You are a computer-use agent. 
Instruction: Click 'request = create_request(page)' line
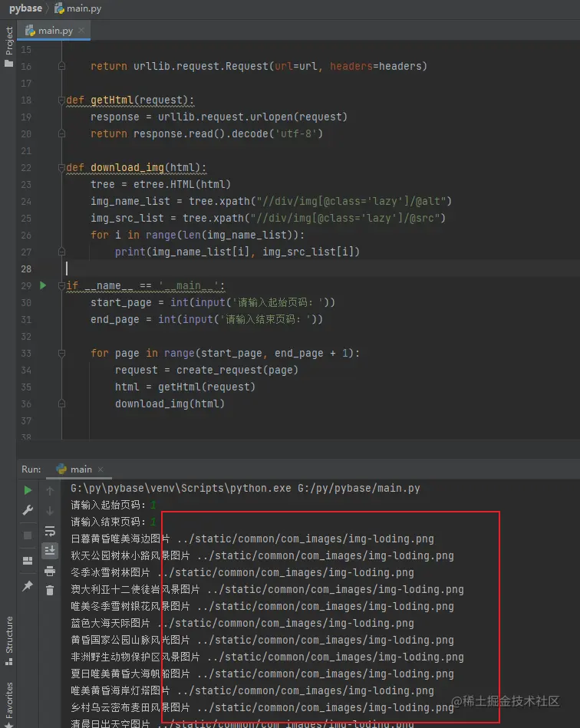(x=206, y=370)
